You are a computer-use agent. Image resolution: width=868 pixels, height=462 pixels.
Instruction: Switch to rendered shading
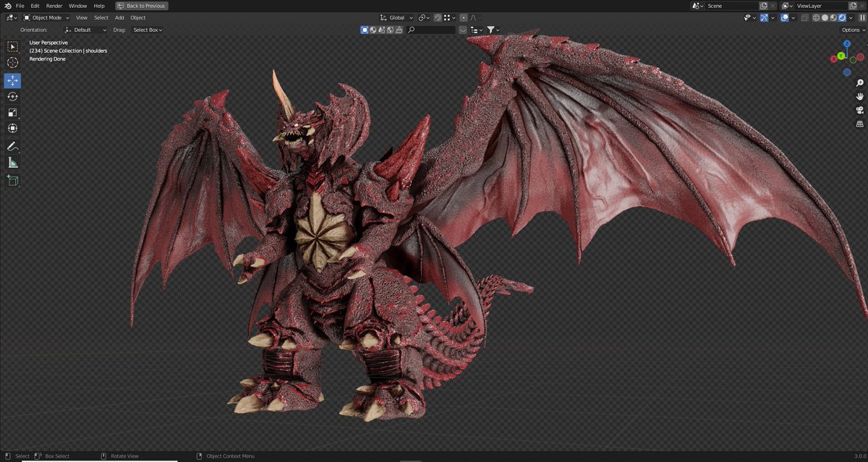pos(842,17)
